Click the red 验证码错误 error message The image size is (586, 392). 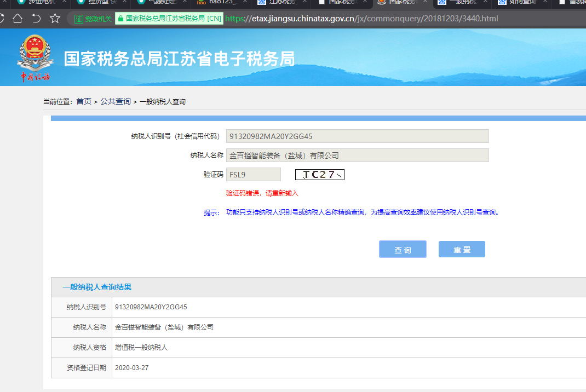point(262,193)
